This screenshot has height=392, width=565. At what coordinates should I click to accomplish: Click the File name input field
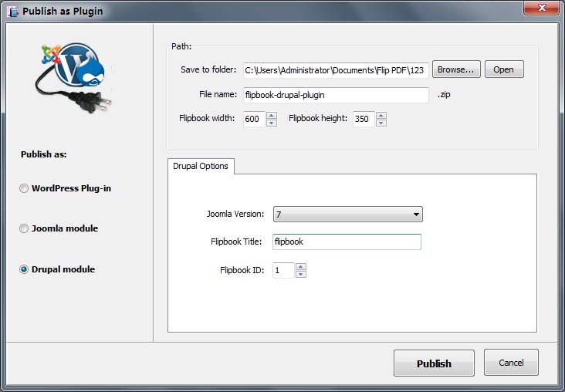click(x=336, y=95)
